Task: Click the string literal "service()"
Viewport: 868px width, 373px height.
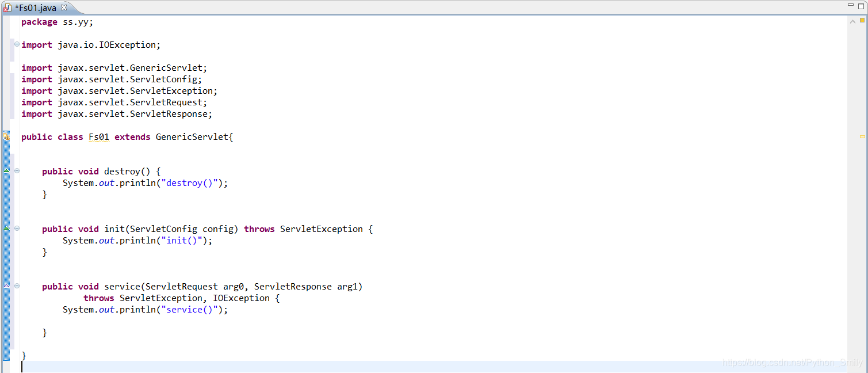Action: (190, 310)
